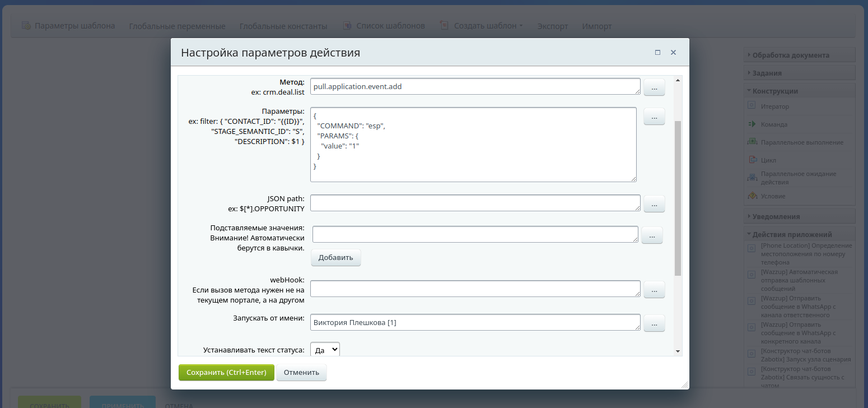Open Глобальные константы menu item

click(283, 26)
